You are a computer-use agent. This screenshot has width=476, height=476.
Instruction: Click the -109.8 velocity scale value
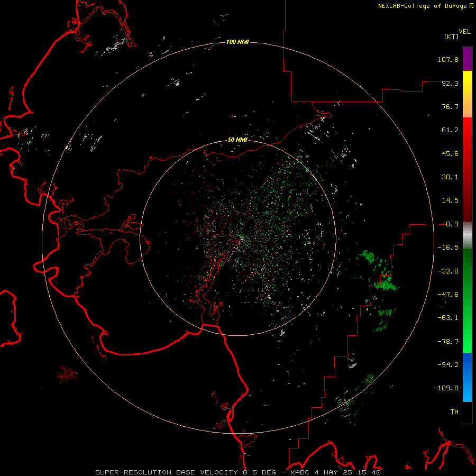(x=446, y=388)
